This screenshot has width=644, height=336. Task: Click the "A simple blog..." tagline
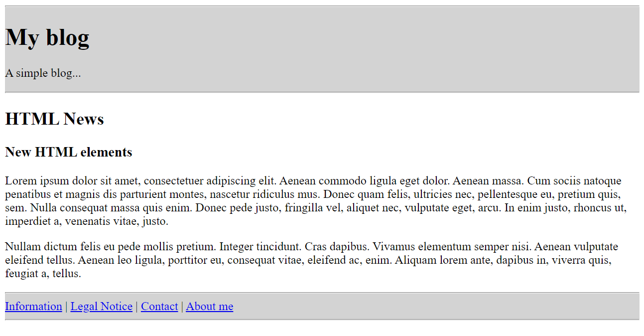pyautogui.click(x=43, y=73)
